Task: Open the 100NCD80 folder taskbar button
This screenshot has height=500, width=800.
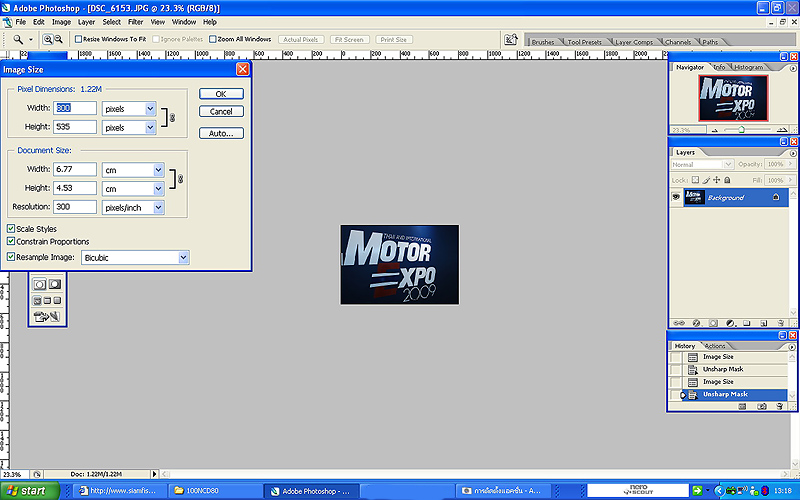Action: tap(215, 491)
